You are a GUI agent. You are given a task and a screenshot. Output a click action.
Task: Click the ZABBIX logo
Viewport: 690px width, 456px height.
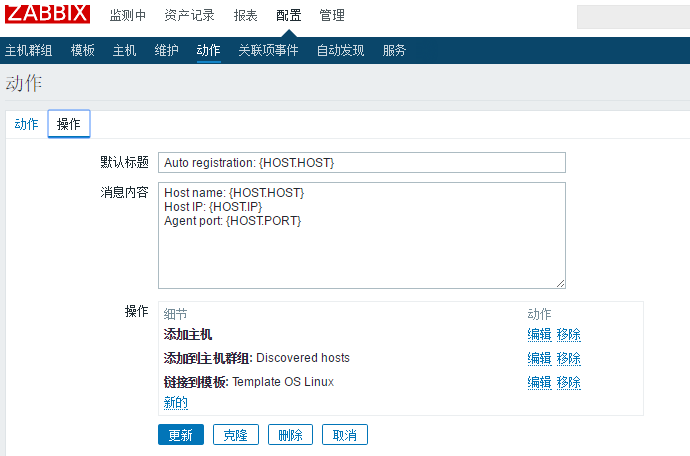[48, 15]
